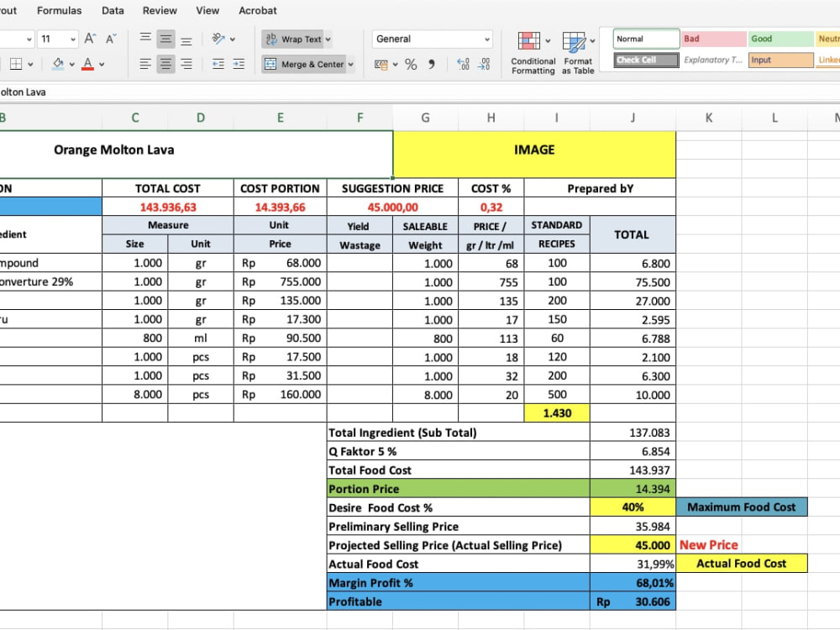The width and height of the screenshot is (840, 630).
Task: Open Conditional Formatting
Action: pyautogui.click(x=533, y=53)
